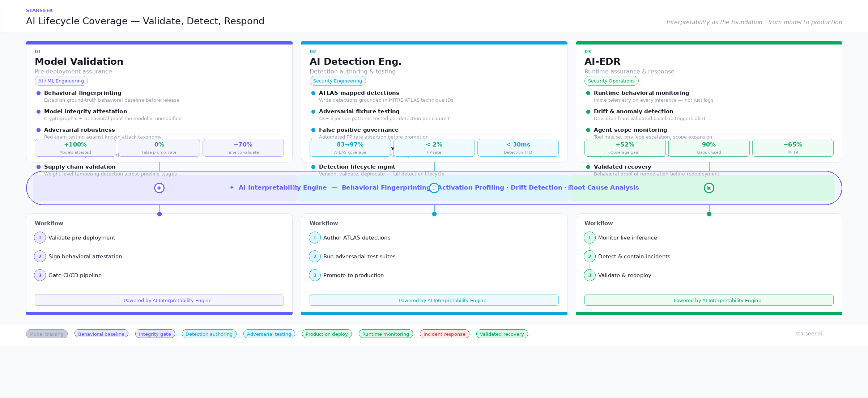
Task: Click the dot icon next to Adversarial fixture testing
Action: [313, 112]
